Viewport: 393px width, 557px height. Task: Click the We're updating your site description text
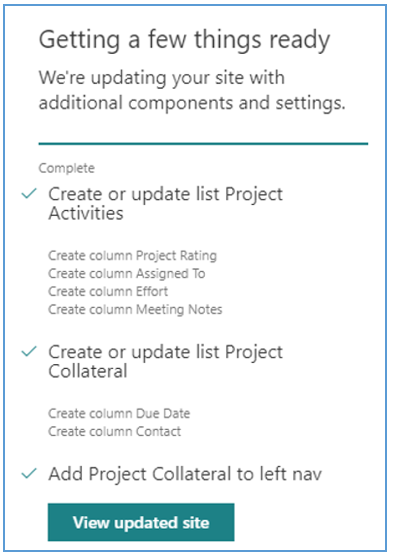click(x=192, y=90)
